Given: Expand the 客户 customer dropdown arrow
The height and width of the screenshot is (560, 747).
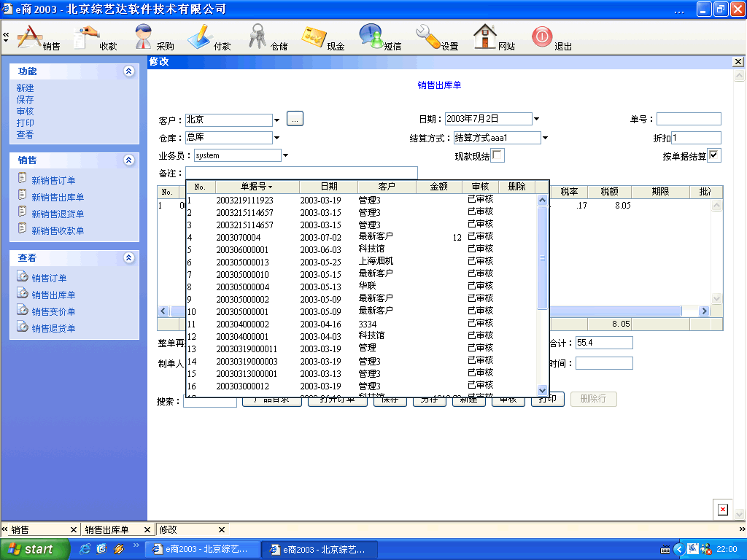Looking at the screenshot, I should (277, 120).
